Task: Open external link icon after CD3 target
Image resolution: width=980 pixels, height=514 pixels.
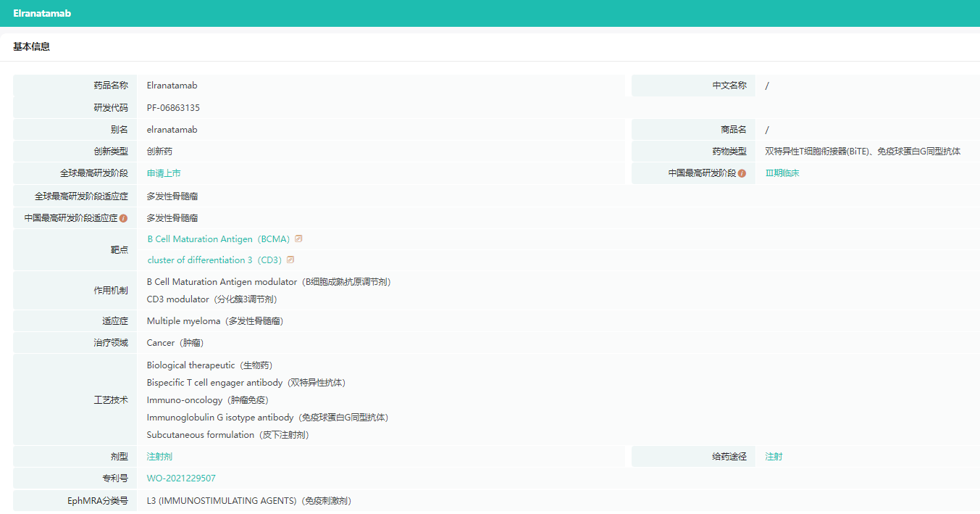Action: click(x=290, y=260)
